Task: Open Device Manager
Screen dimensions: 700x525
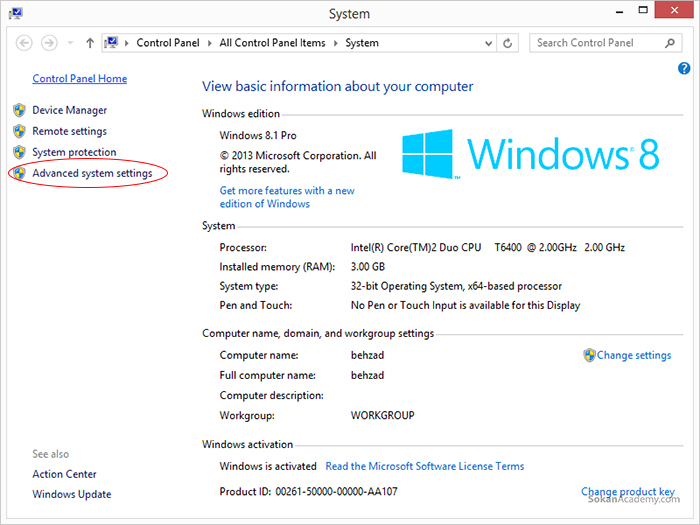Action: click(69, 110)
